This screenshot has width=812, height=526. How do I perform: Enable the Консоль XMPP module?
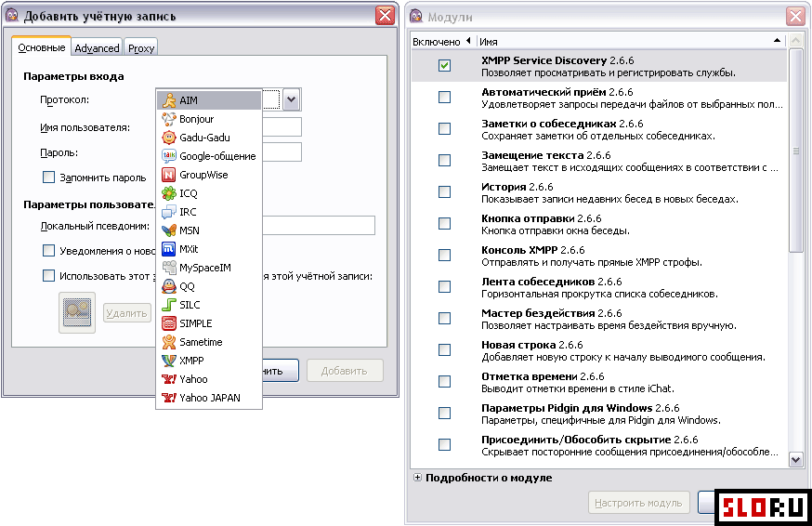click(444, 255)
